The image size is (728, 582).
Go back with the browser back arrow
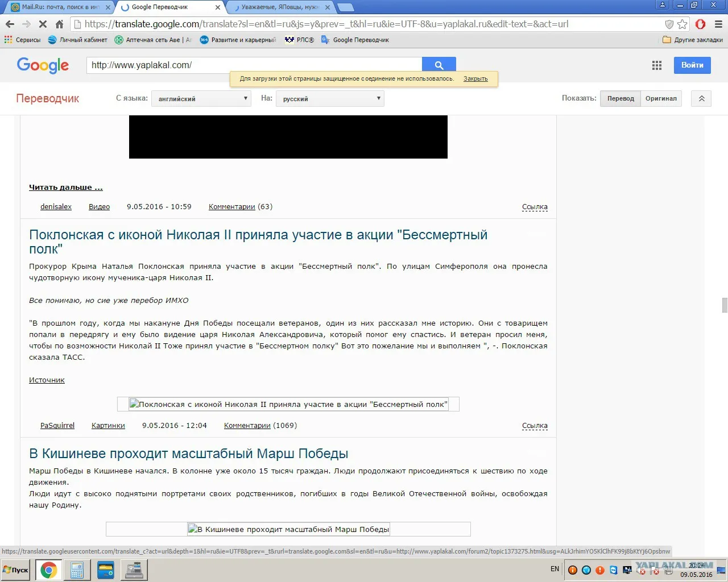[x=10, y=24]
